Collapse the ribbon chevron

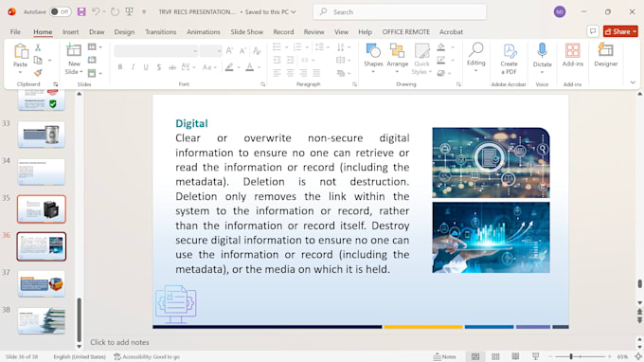click(x=633, y=82)
